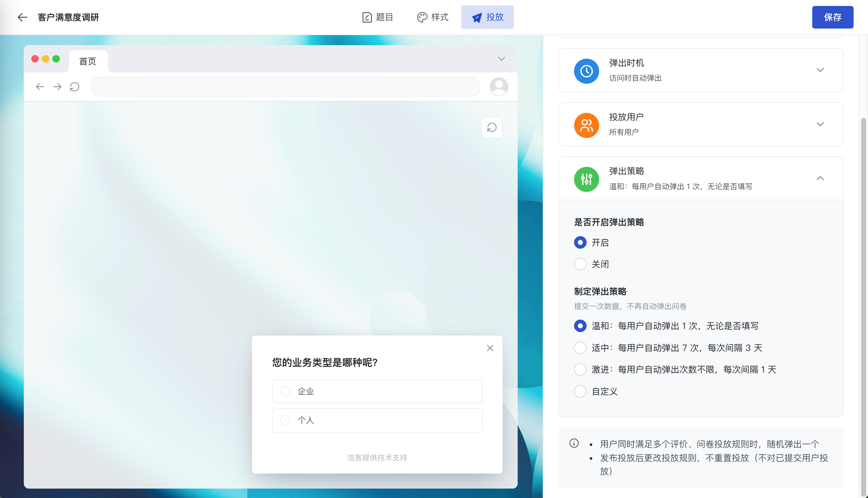Viewport: 868px width, 498px height.
Task: Click the orange users icon of 投放用户
Action: click(x=586, y=125)
